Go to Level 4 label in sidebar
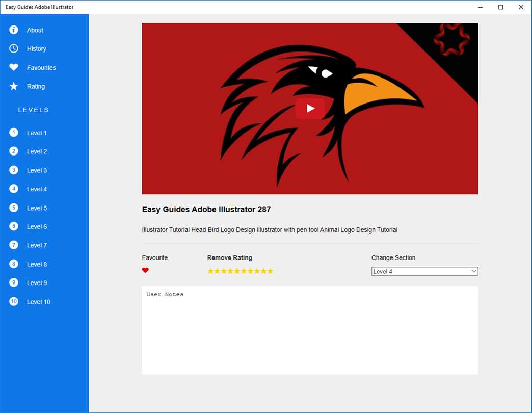Screen dimensions: 532x413 37,189
